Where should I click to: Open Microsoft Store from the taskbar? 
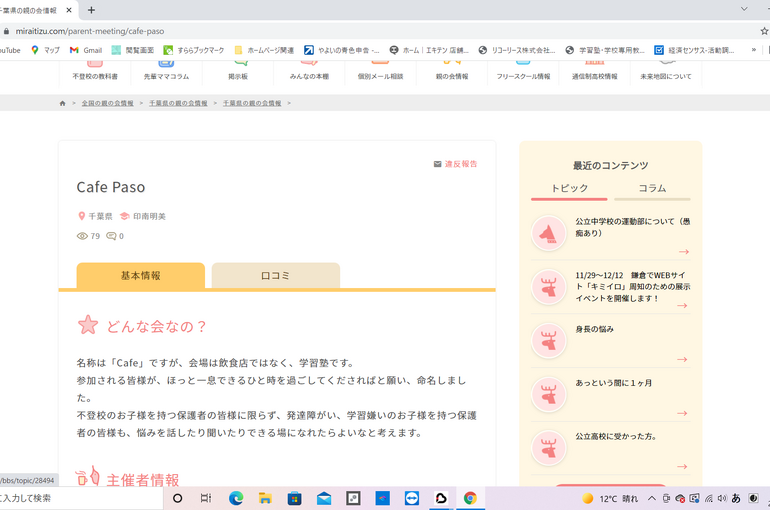click(x=295, y=498)
